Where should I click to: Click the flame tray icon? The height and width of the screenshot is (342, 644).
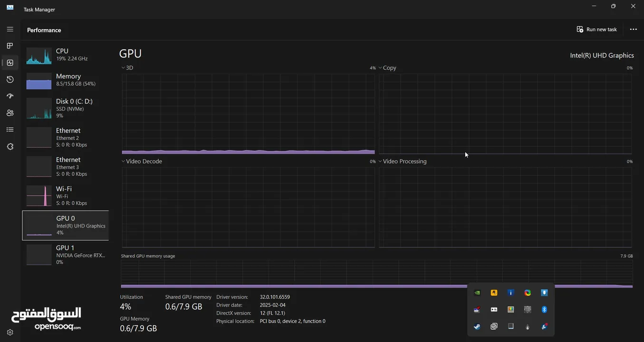(528, 327)
